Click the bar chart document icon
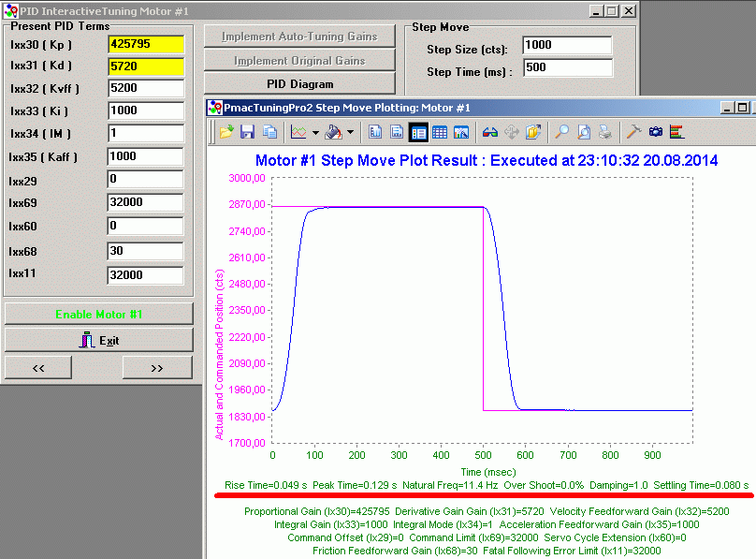The width and height of the screenshot is (756, 559). pos(374,132)
